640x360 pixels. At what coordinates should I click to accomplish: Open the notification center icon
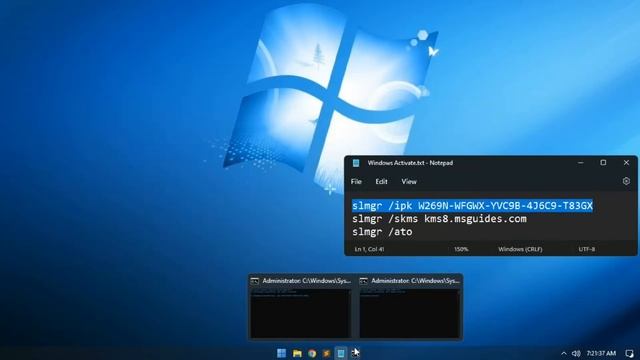[x=629, y=353]
